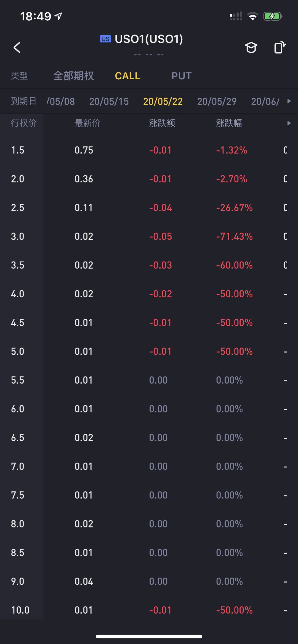Tap the USO1(USO1) title
Screen dimensions: 298x644
click(x=149, y=39)
